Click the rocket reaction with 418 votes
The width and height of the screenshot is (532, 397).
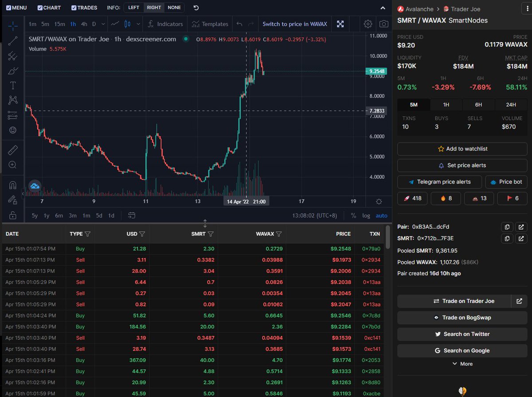(x=412, y=198)
